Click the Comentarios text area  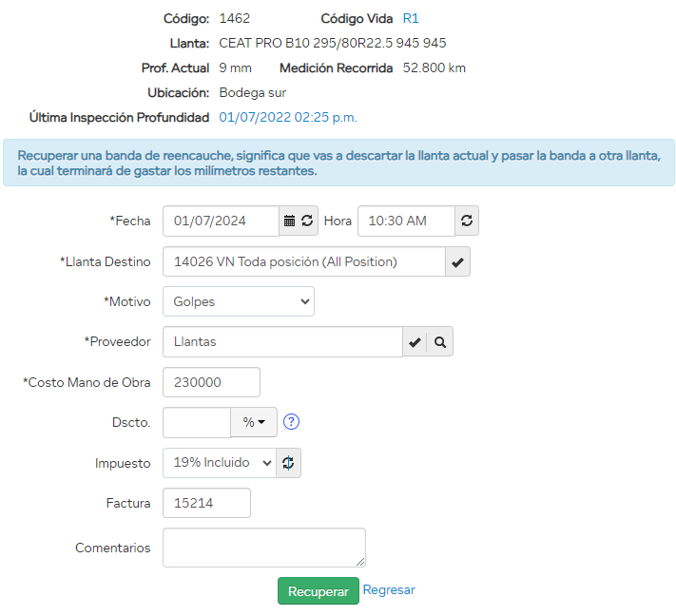pyautogui.click(x=263, y=548)
